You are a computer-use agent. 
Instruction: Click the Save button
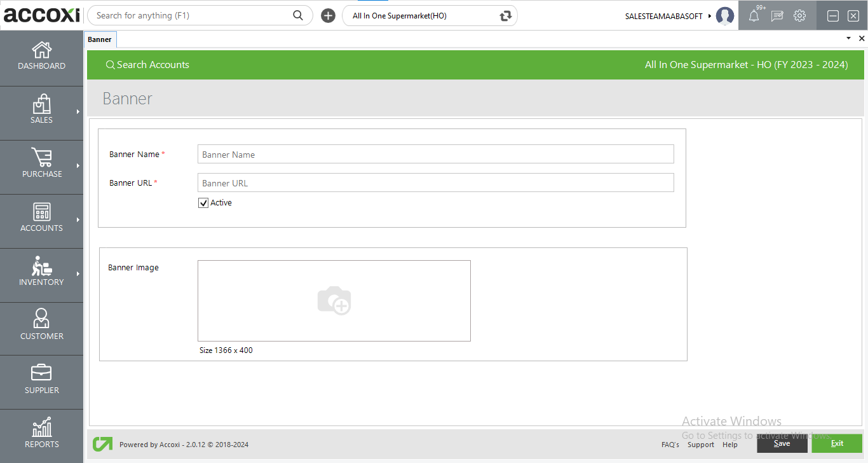point(782,443)
